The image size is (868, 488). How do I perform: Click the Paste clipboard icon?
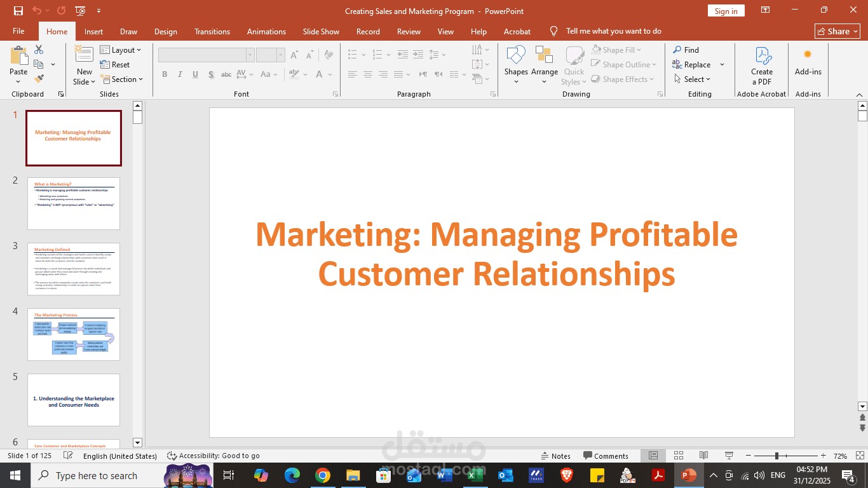click(x=18, y=56)
